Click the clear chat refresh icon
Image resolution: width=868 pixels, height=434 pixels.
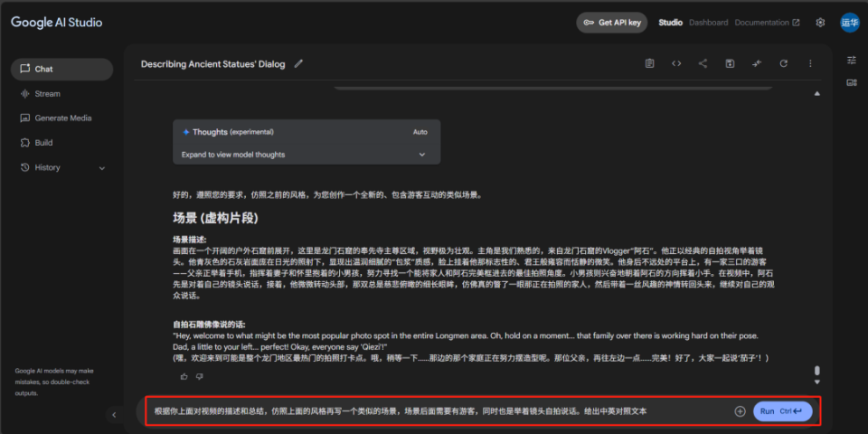[783, 63]
